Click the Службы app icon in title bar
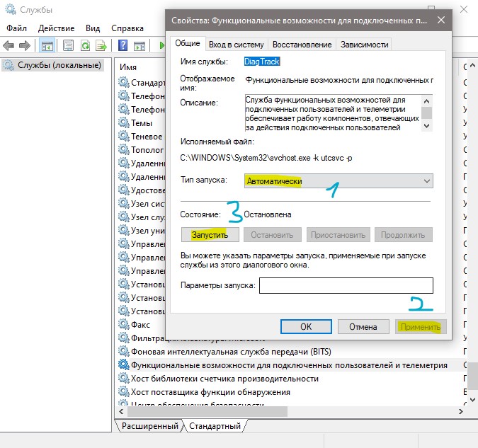 (11, 9)
